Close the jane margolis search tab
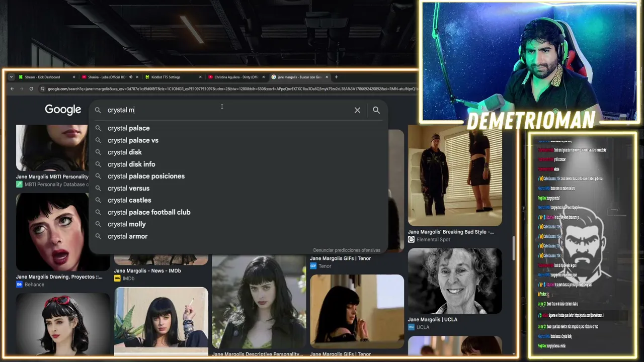 pos(327,77)
